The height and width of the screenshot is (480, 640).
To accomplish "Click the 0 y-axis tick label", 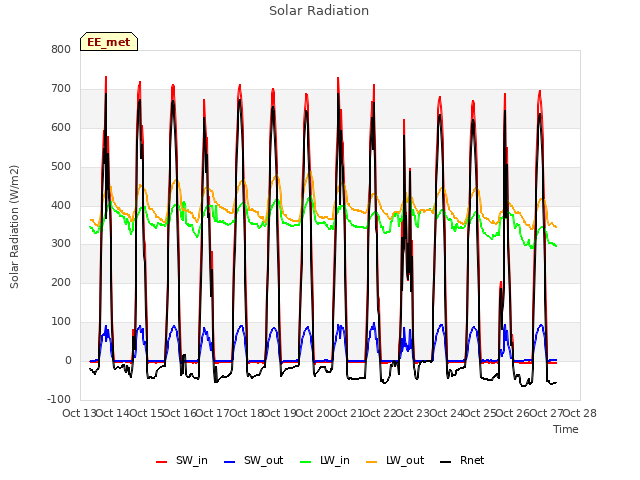I will [68, 360].
